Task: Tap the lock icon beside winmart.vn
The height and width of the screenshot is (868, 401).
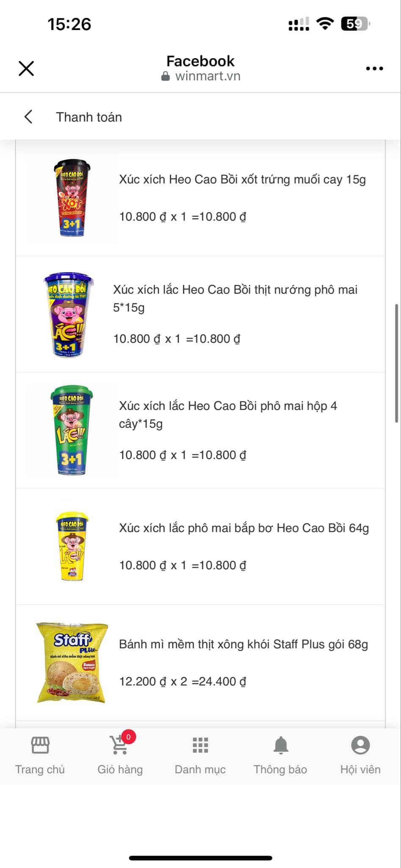Action: pyautogui.click(x=166, y=76)
